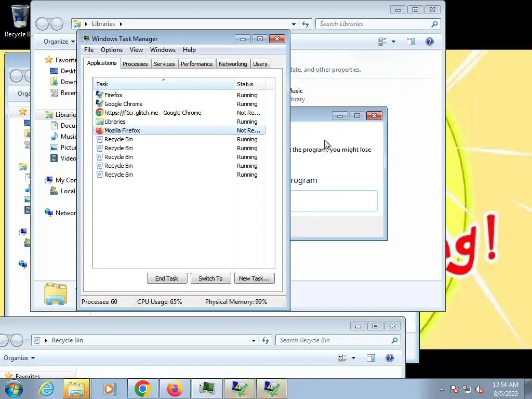Click the taskbar clock showing 12:54 AM
This screenshot has height=399, width=532.
tap(505, 389)
